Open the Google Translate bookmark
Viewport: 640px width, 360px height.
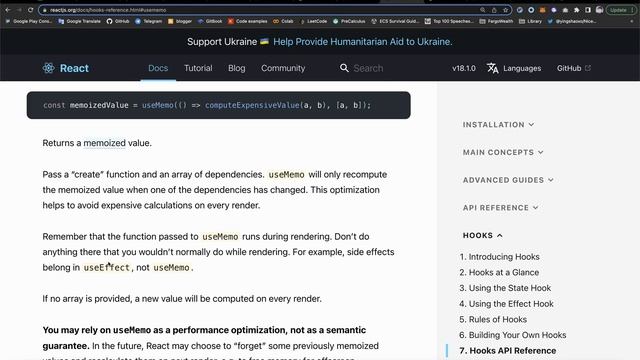click(80, 21)
